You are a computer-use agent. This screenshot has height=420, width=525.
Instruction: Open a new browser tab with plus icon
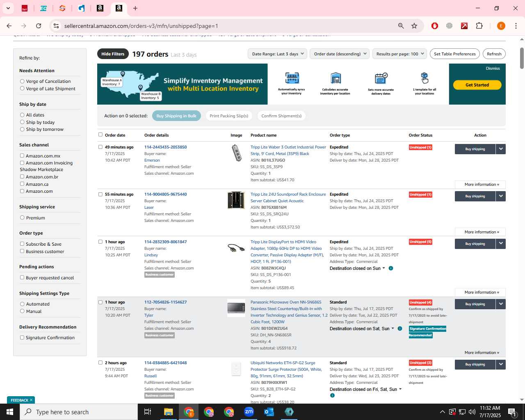coord(135,8)
